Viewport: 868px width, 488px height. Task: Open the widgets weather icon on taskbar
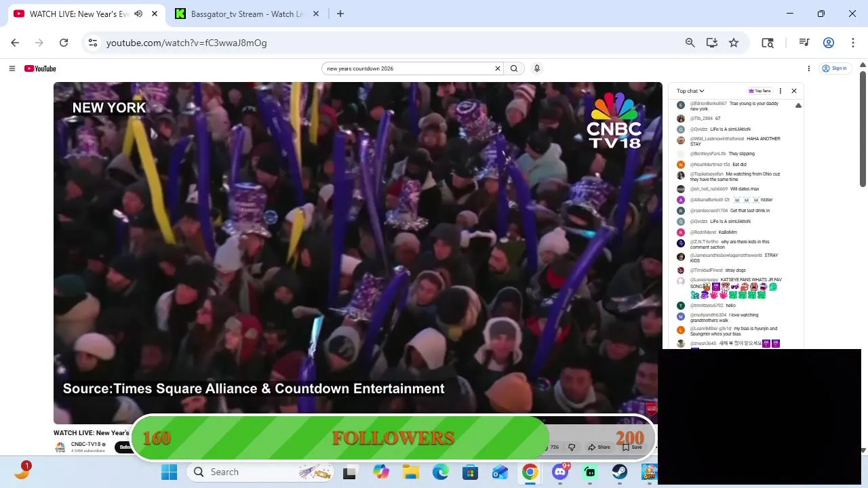pos(22,472)
